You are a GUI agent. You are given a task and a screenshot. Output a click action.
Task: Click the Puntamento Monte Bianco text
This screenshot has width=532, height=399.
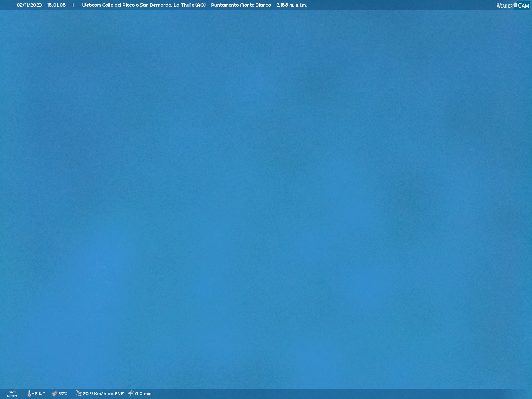point(241,5)
